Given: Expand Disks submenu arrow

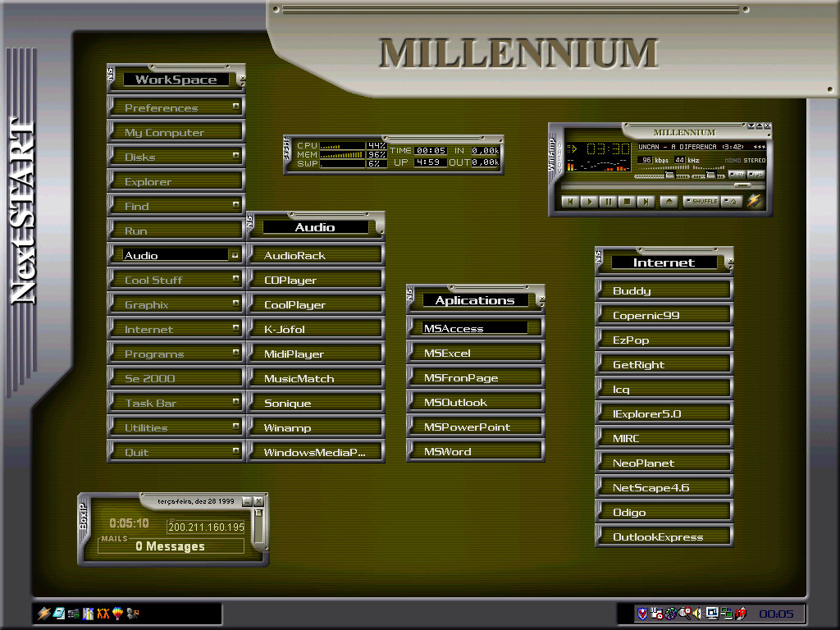Looking at the screenshot, I should (235, 155).
